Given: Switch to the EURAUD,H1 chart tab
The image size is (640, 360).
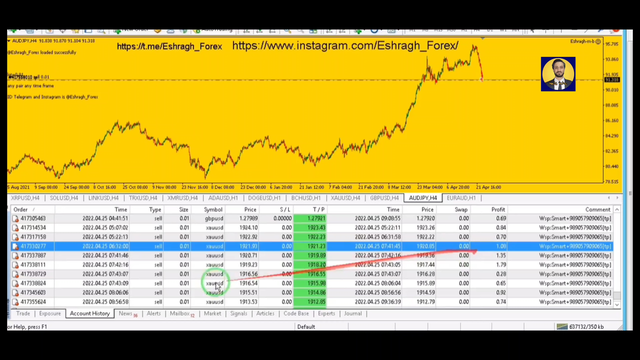Looking at the screenshot, I should 461,198.
